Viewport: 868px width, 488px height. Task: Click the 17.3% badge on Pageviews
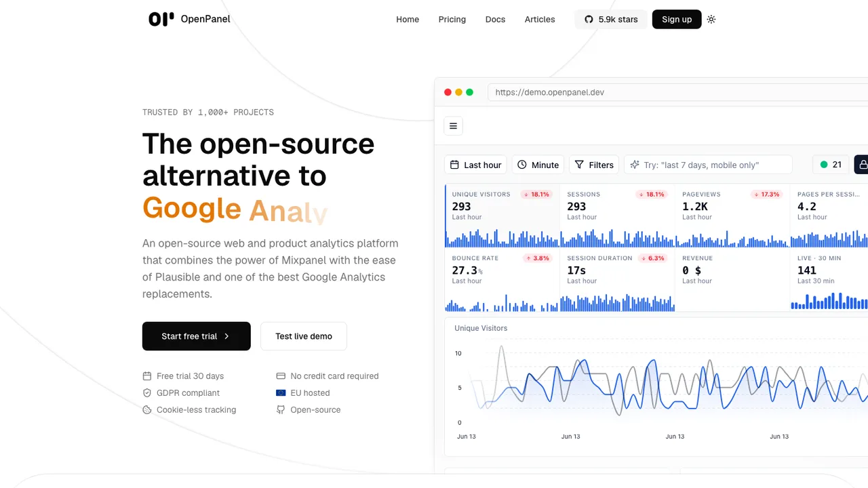click(766, 195)
